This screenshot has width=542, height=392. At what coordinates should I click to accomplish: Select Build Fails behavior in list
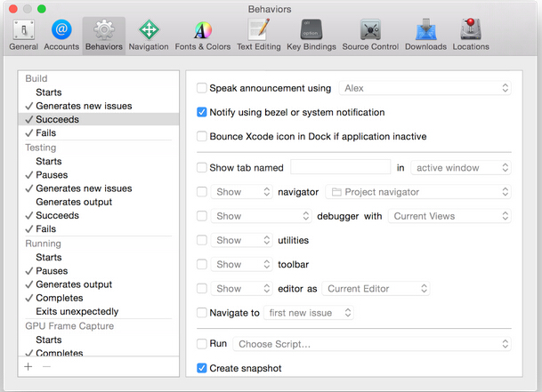click(x=45, y=132)
